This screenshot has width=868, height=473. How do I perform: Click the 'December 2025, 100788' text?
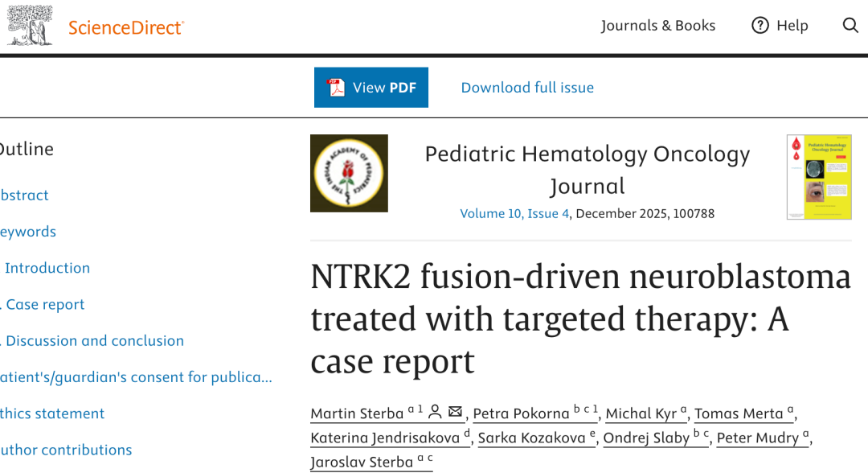pyautogui.click(x=645, y=214)
